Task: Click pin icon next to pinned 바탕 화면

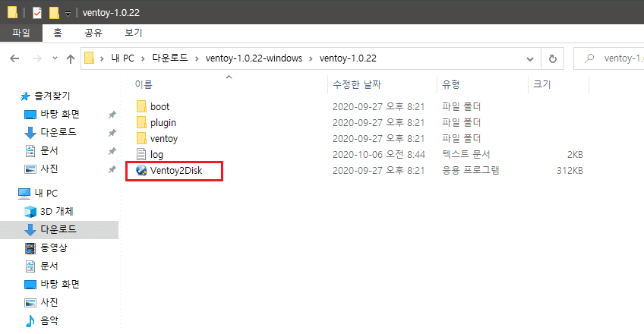Action: pos(112,115)
